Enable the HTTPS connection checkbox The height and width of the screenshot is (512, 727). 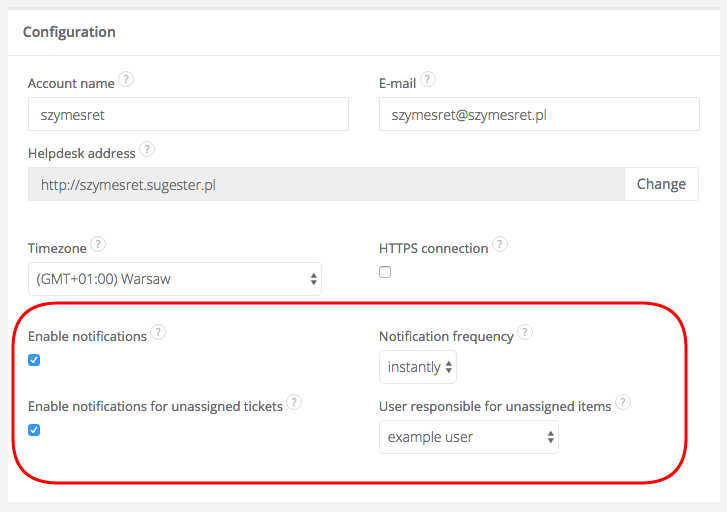(x=385, y=272)
